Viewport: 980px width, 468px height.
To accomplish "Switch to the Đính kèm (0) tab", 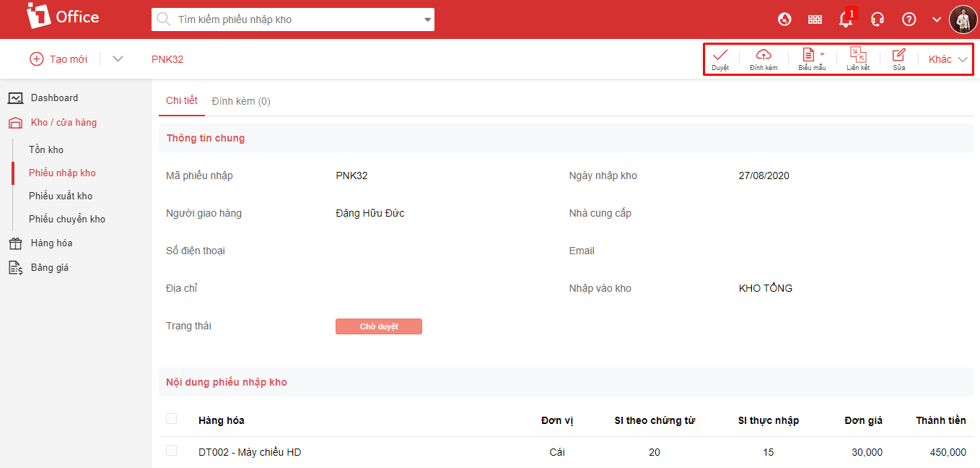I will coord(241,101).
